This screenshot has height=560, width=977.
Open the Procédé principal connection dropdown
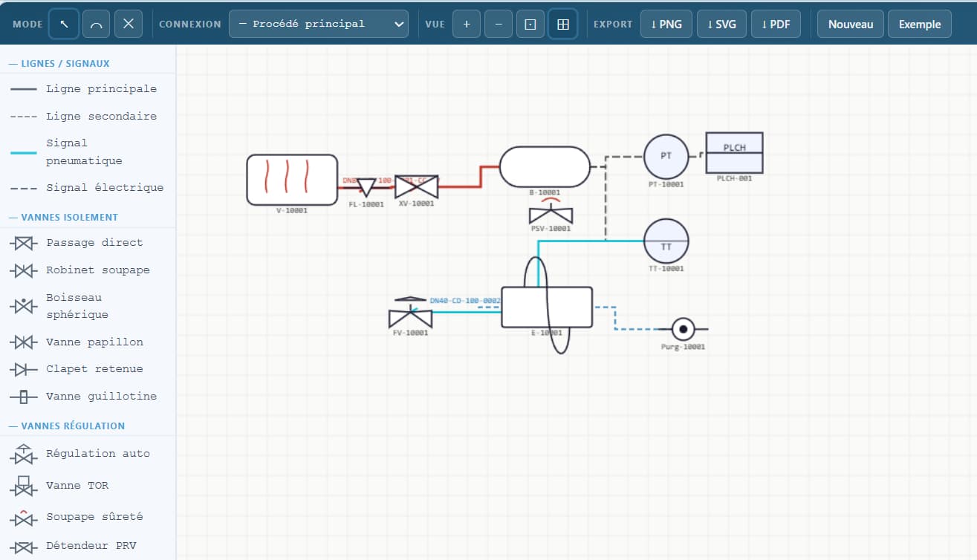(319, 24)
